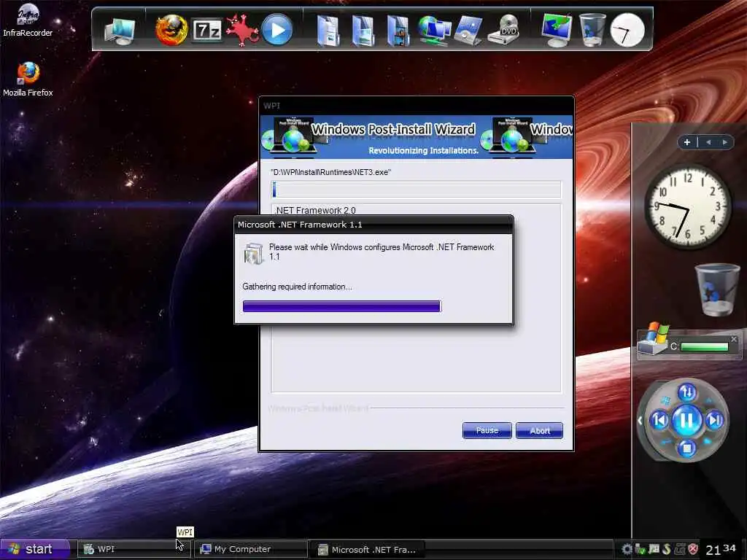
Task: Click the network monitor tray icon
Action: [x=654, y=549]
